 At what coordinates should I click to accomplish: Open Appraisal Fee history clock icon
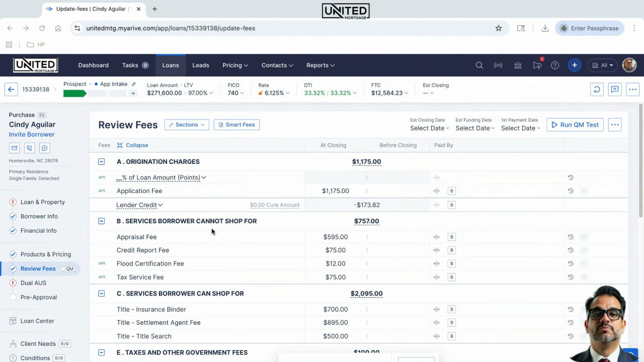(571, 237)
